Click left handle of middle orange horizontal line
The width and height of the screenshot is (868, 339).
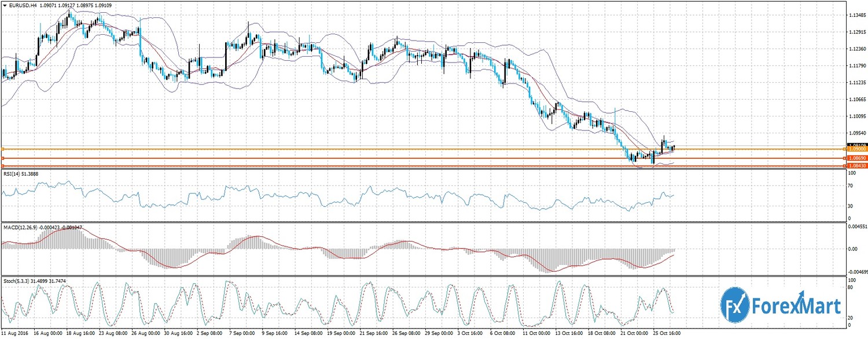click(x=2, y=158)
